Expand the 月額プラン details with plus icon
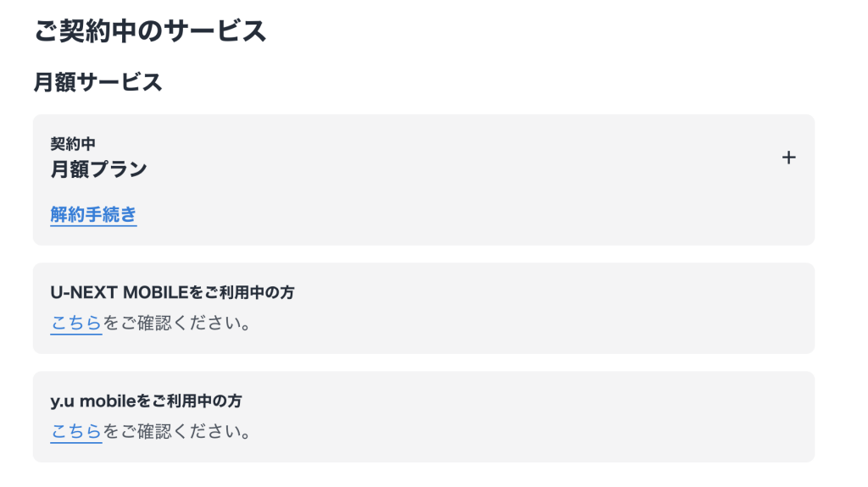Image resolution: width=868 pixels, height=487 pixels. (x=788, y=158)
